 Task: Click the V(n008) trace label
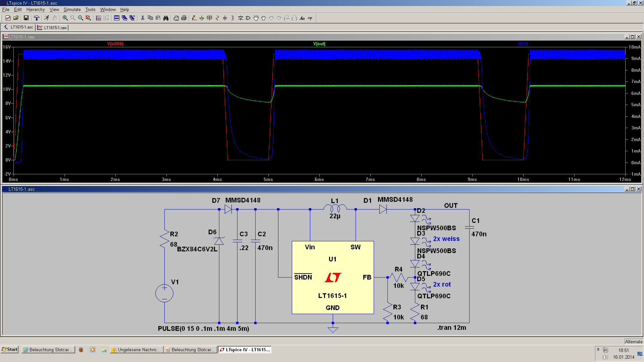tap(115, 44)
